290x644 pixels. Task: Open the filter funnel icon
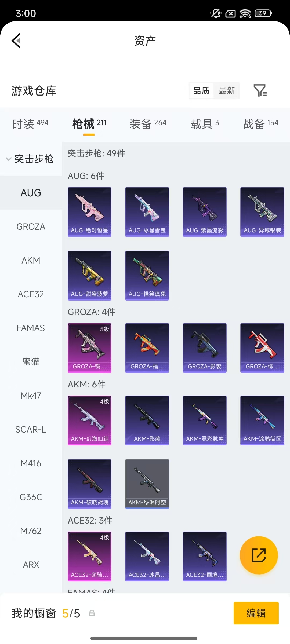(260, 90)
